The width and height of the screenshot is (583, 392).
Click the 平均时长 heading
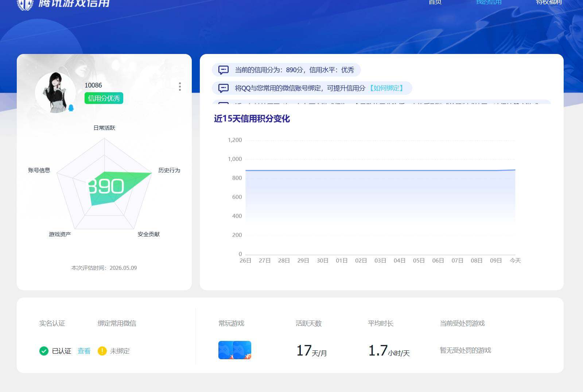[381, 323]
